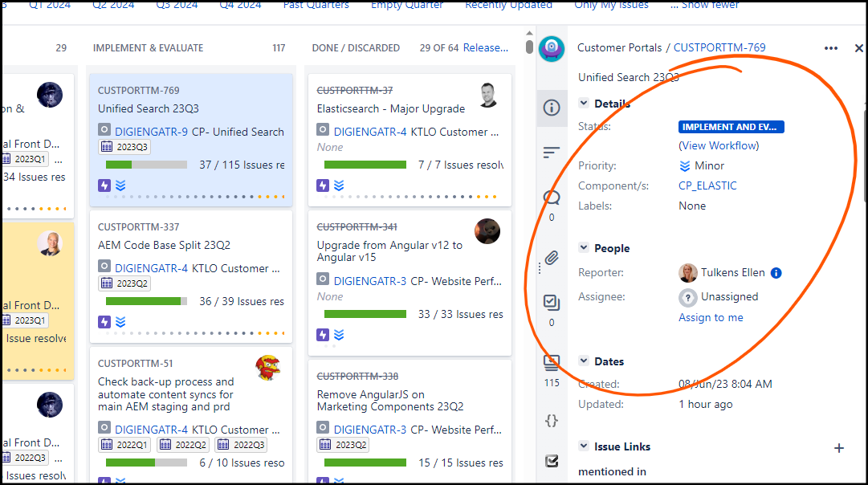Open the checklist icon at sidebar bottom
The height and width of the screenshot is (485, 868).
point(552,461)
